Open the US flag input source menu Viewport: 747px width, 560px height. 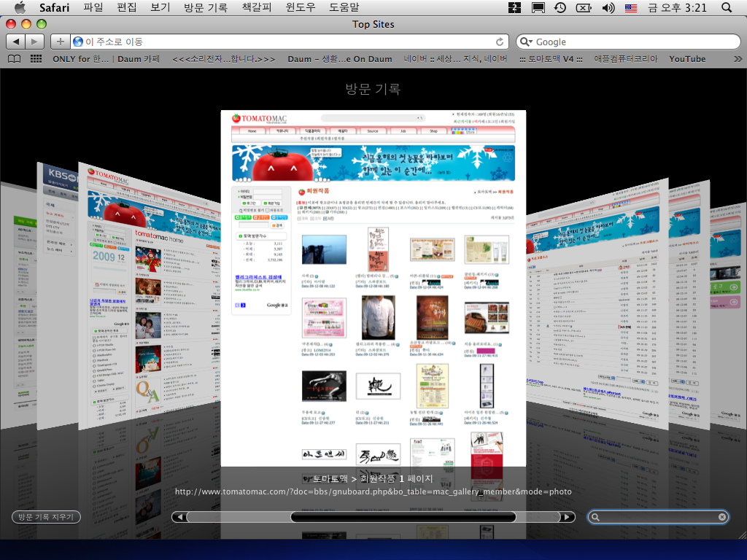[x=631, y=8]
